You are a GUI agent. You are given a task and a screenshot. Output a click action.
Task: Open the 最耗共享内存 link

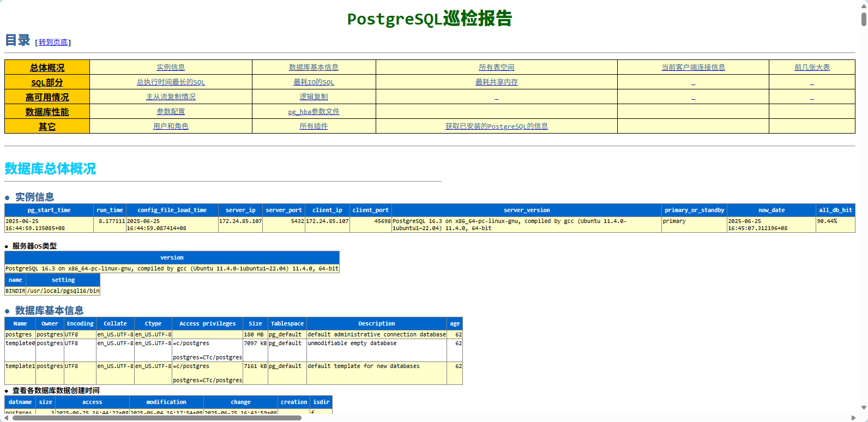pyautogui.click(x=496, y=82)
